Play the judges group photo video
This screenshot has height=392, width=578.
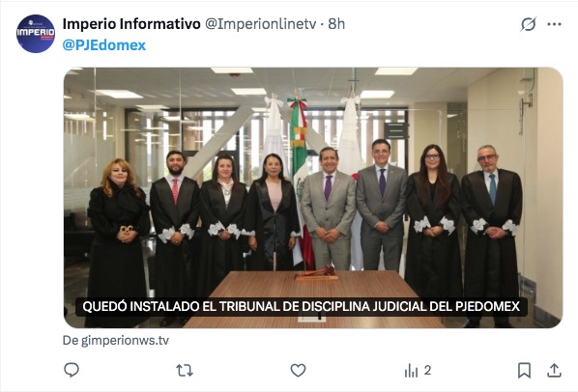pos(313,198)
